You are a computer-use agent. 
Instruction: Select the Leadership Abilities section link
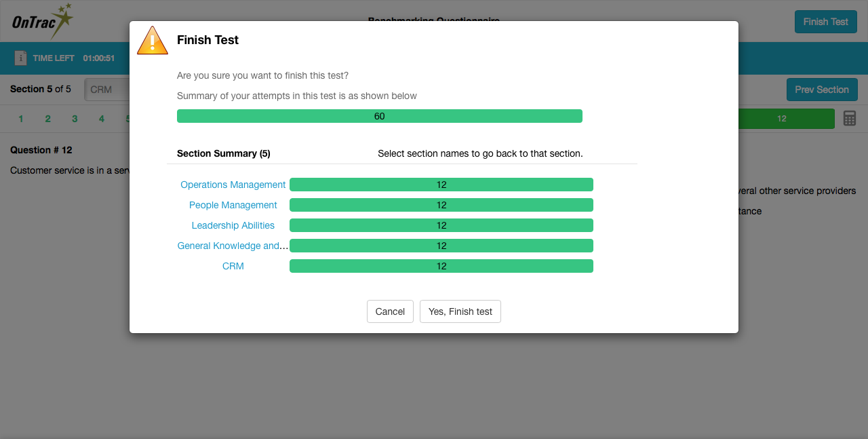click(x=233, y=225)
